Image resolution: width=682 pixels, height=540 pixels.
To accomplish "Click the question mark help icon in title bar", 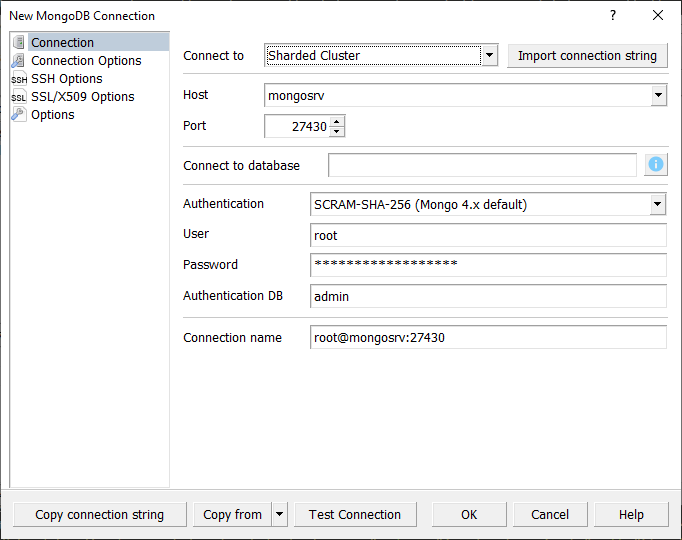I will (613, 16).
